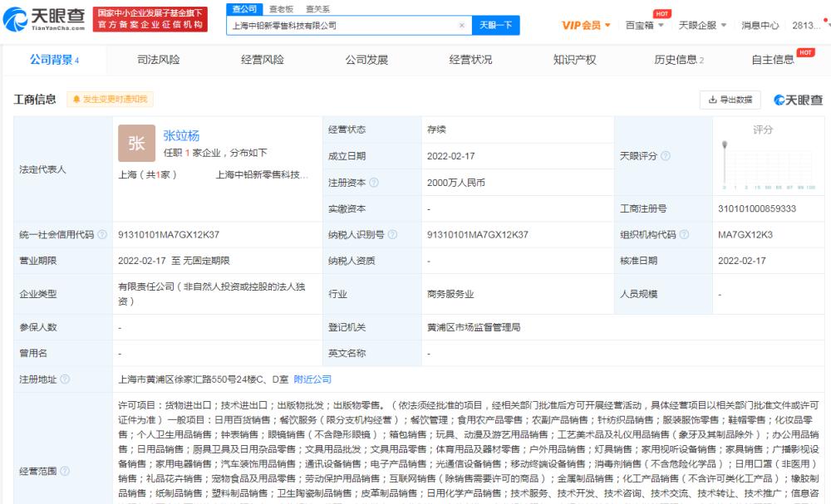Click the 天眼评分 score chart

tap(768, 164)
